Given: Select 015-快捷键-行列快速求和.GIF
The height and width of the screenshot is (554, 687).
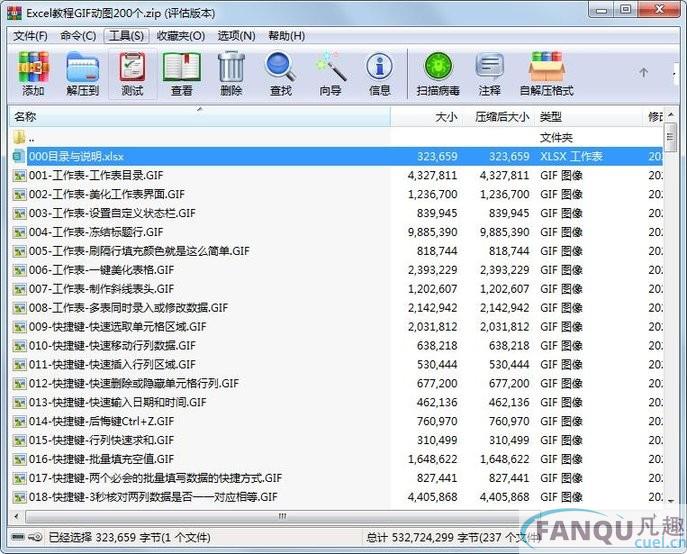Looking at the screenshot, I should (x=102, y=440).
